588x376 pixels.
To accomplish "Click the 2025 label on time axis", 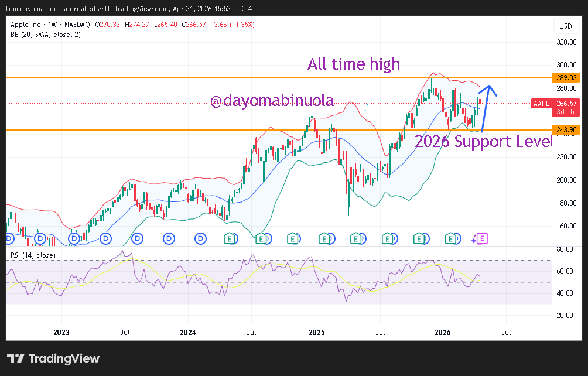I will pos(317,333).
